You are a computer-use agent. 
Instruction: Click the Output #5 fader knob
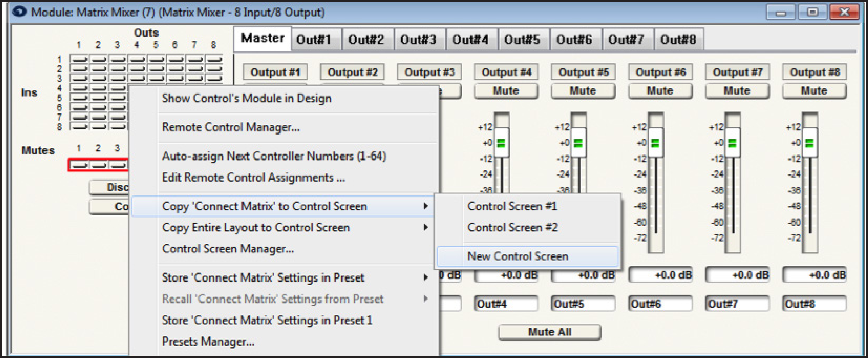[578, 143]
